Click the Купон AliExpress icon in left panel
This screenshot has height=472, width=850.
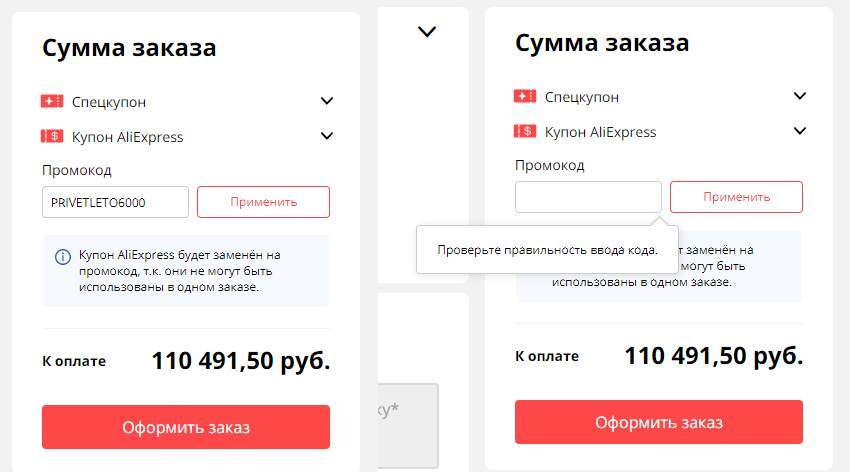tap(52, 137)
